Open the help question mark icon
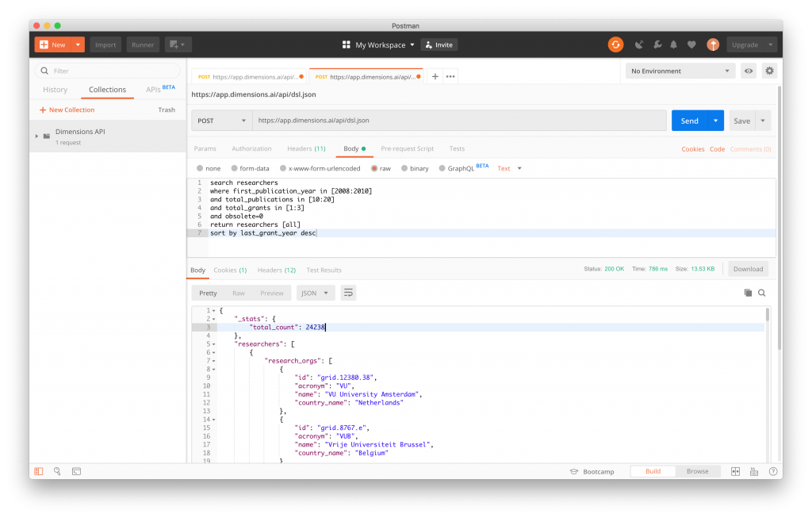This screenshot has width=812, height=518. coord(773,471)
